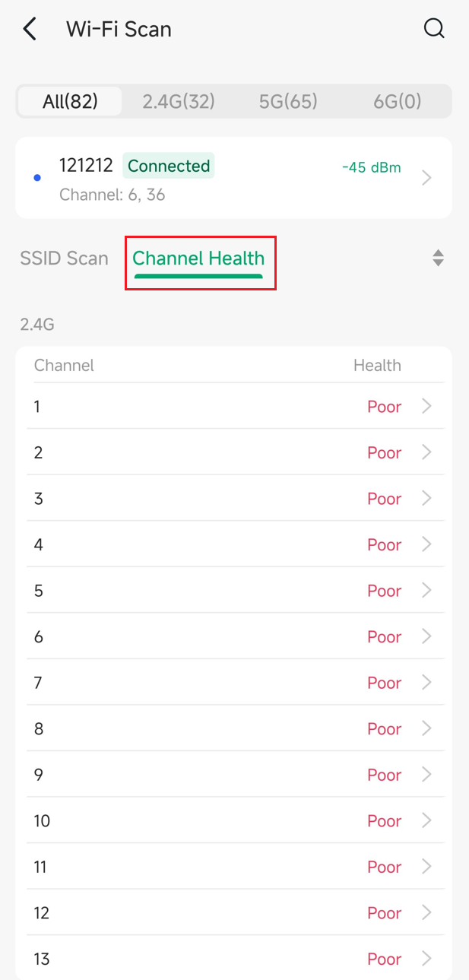The height and width of the screenshot is (980, 469).
Task: Select the All(82) band filter
Action: point(70,101)
